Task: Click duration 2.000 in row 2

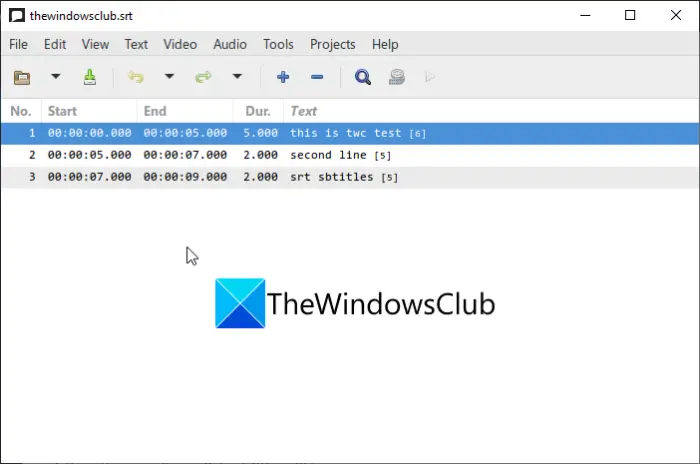Action: [x=260, y=155]
